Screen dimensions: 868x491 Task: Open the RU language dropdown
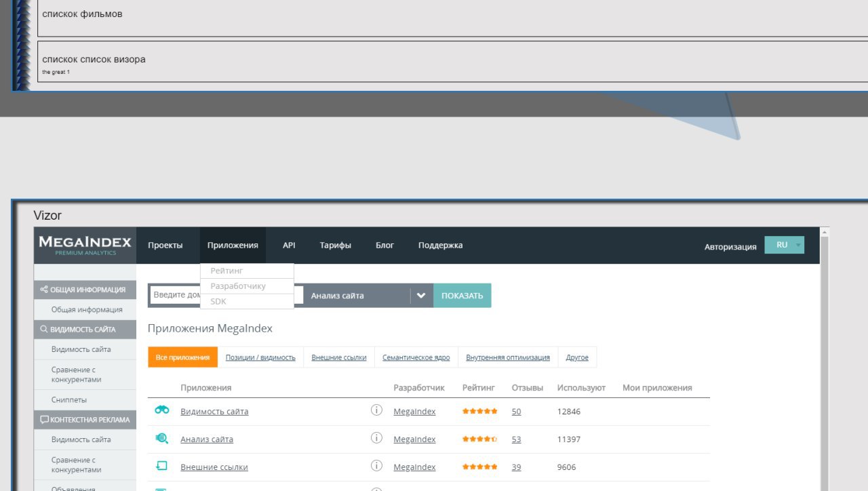coord(785,245)
